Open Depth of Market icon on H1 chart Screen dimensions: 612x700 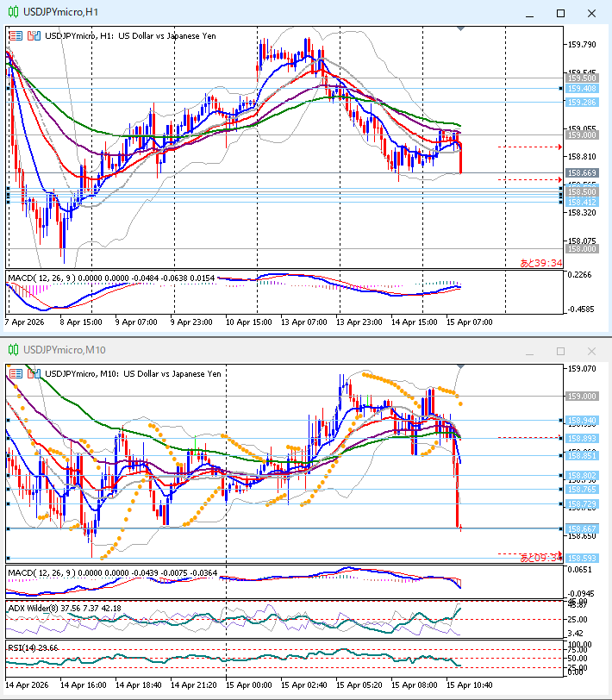coord(34,36)
